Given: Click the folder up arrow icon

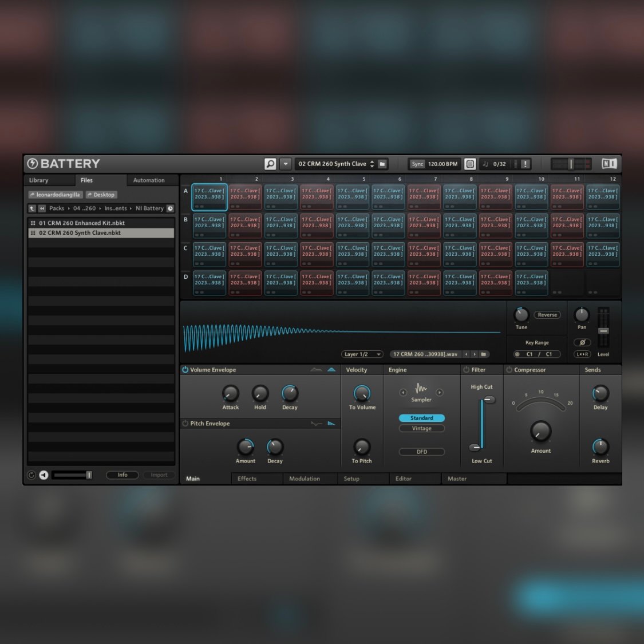Looking at the screenshot, I should coord(32,208).
